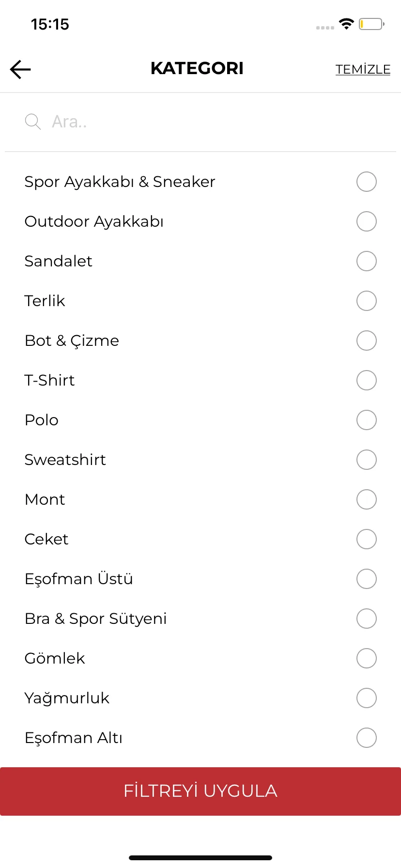This screenshot has width=401, height=868.
Task: Pick the Mont category radio
Action: click(367, 499)
